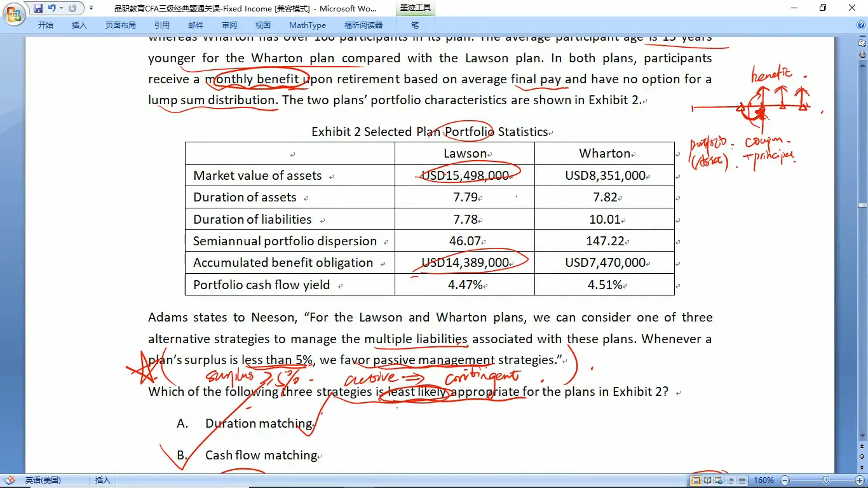Click the Wharton column header cell

coord(604,154)
